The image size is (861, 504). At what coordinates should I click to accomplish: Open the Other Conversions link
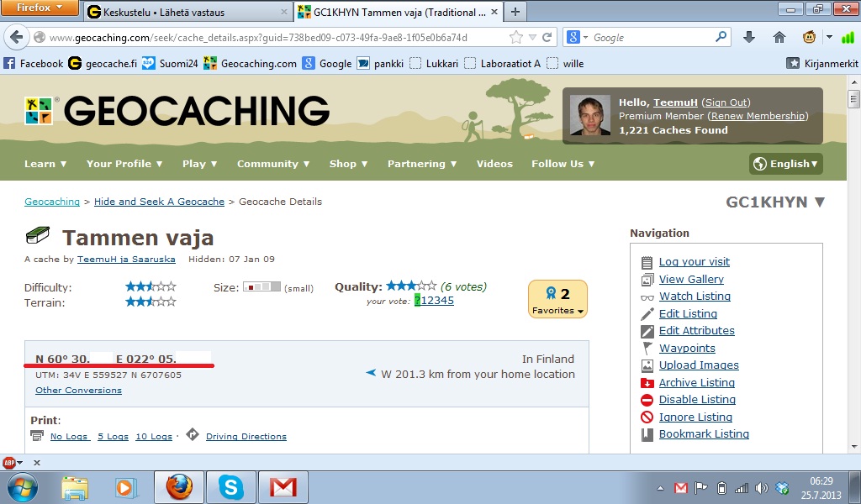(x=78, y=391)
